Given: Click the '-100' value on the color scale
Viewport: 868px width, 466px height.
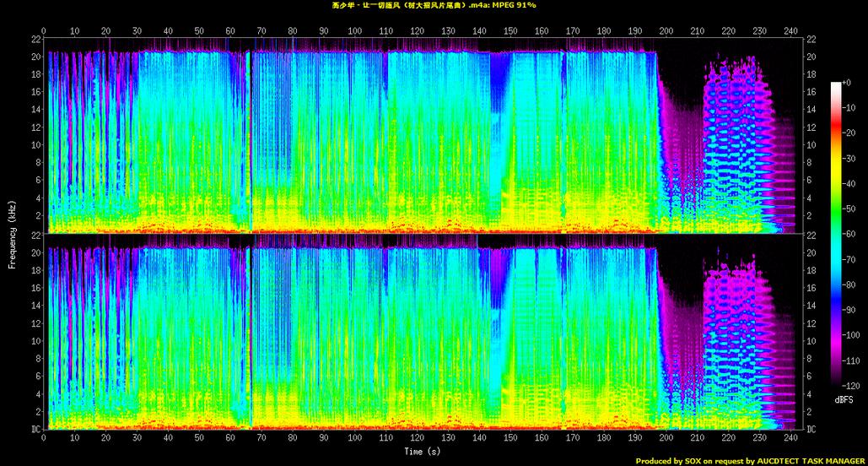Looking at the screenshot, I should (x=851, y=335).
